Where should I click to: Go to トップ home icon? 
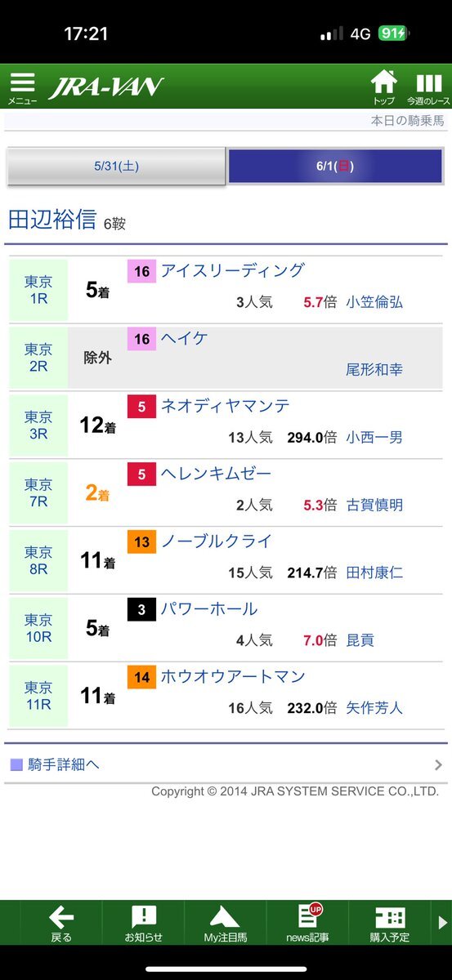pos(383,87)
